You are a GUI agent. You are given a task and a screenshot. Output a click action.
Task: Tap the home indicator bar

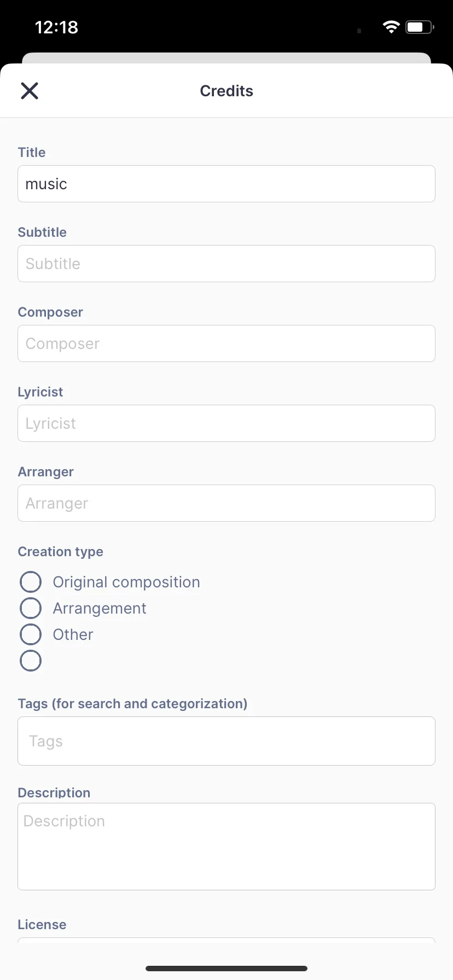point(226,969)
